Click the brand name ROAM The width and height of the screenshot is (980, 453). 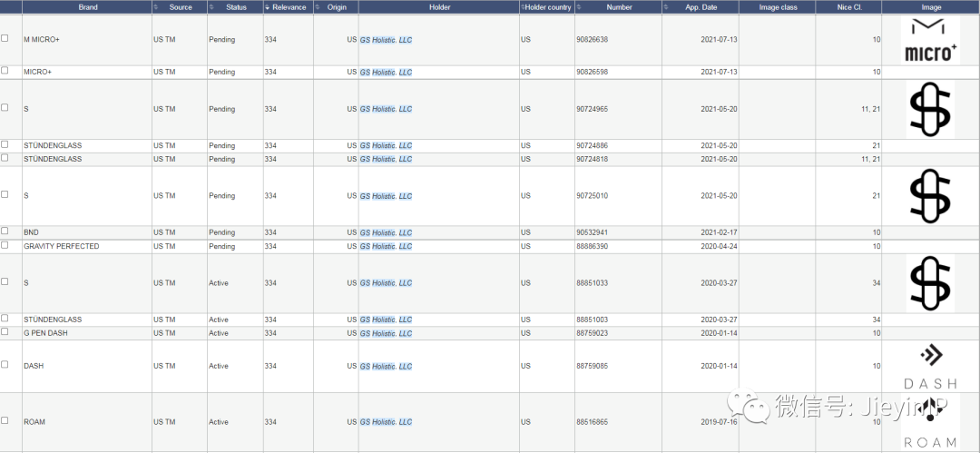[34, 422]
